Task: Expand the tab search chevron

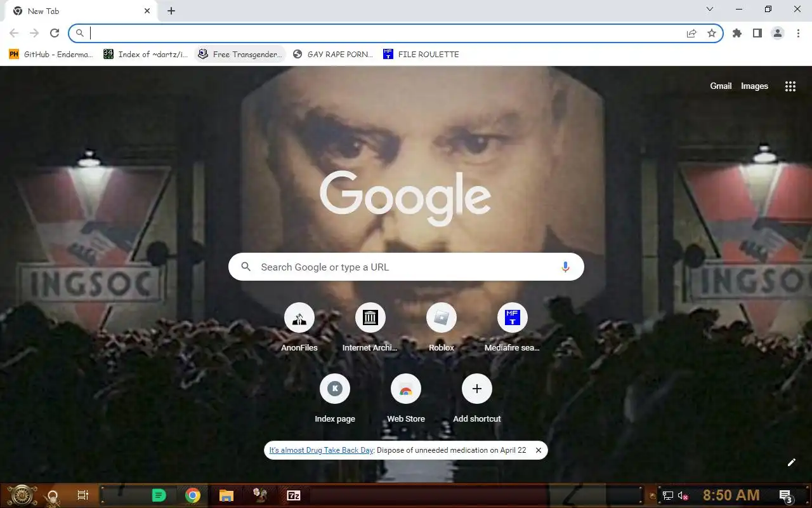Action: (x=710, y=10)
